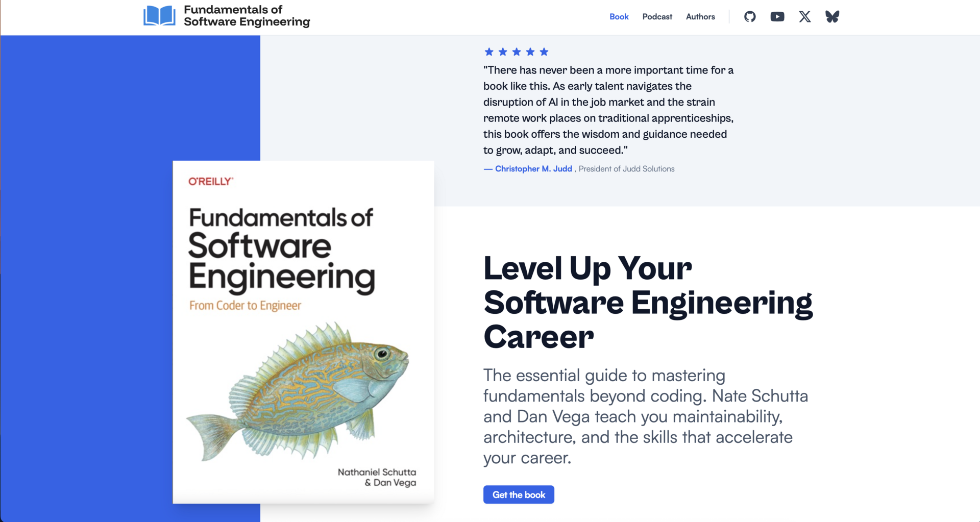The width and height of the screenshot is (980, 522).
Task: Click the second rating star
Action: pyautogui.click(x=502, y=52)
